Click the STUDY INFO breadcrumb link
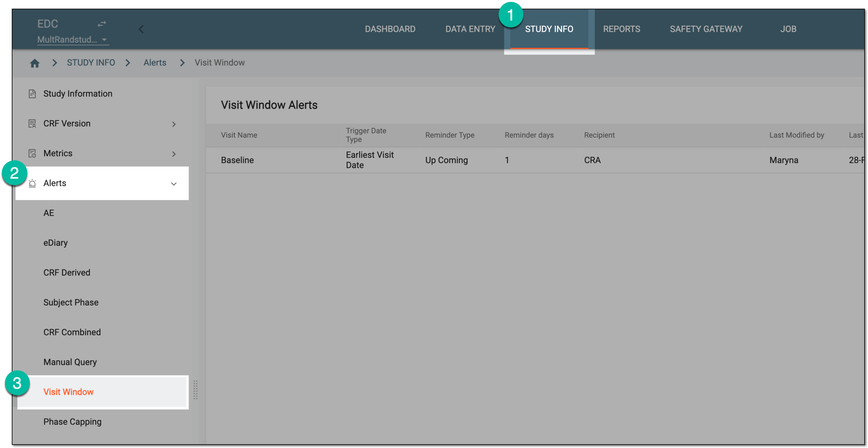 pyautogui.click(x=91, y=63)
